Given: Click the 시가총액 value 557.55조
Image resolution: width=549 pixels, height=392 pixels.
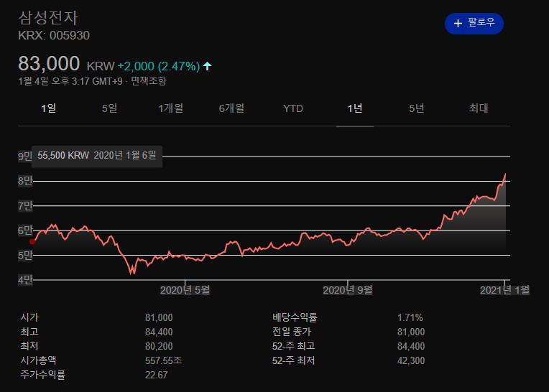Looking at the screenshot, I should (164, 360).
